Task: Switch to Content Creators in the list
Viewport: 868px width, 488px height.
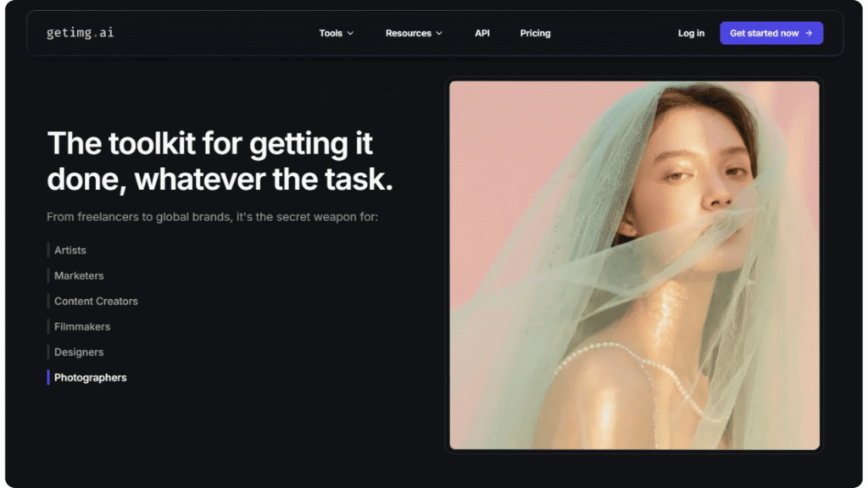Action: click(x=96, y=301)
